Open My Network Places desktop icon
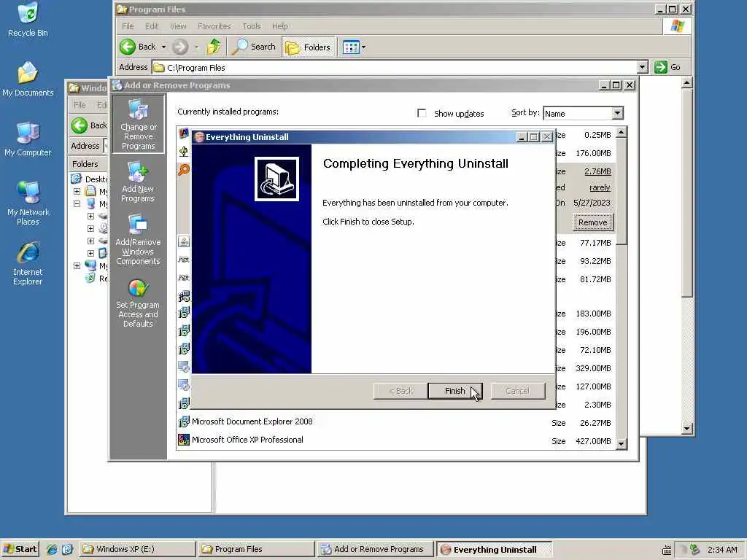The height and width of the screenshot is (560, 747). click(28, 203)
